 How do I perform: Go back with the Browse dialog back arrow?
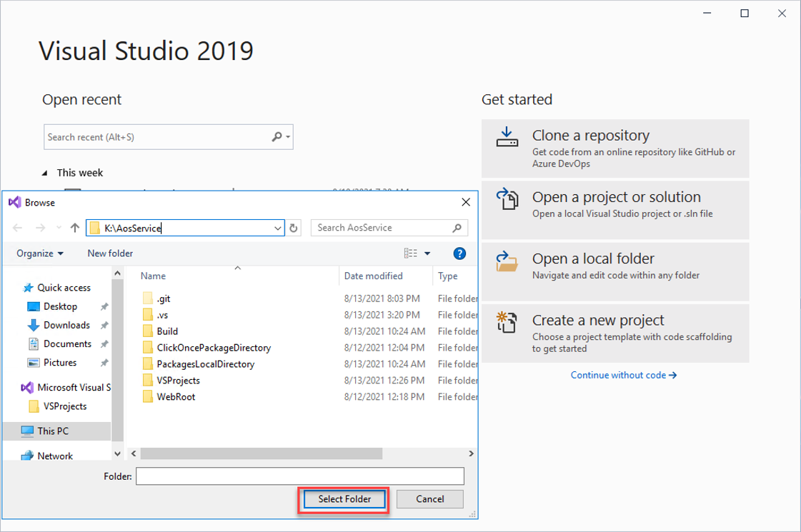tap(17, 228)
